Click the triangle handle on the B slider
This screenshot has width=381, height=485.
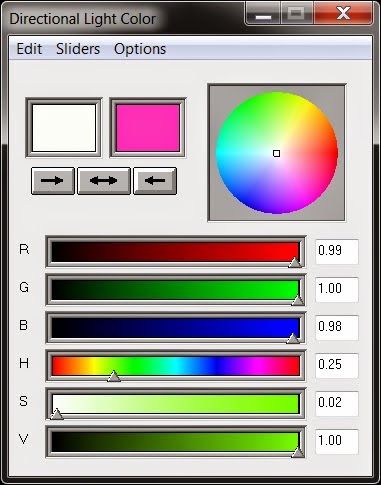[293, 338]
